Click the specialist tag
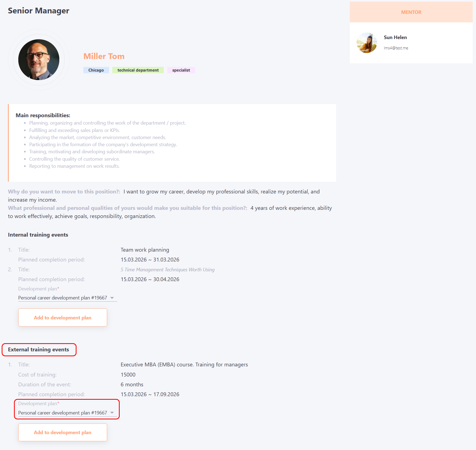Viewport: 476px width, 450px height. (x=181, y=70)
